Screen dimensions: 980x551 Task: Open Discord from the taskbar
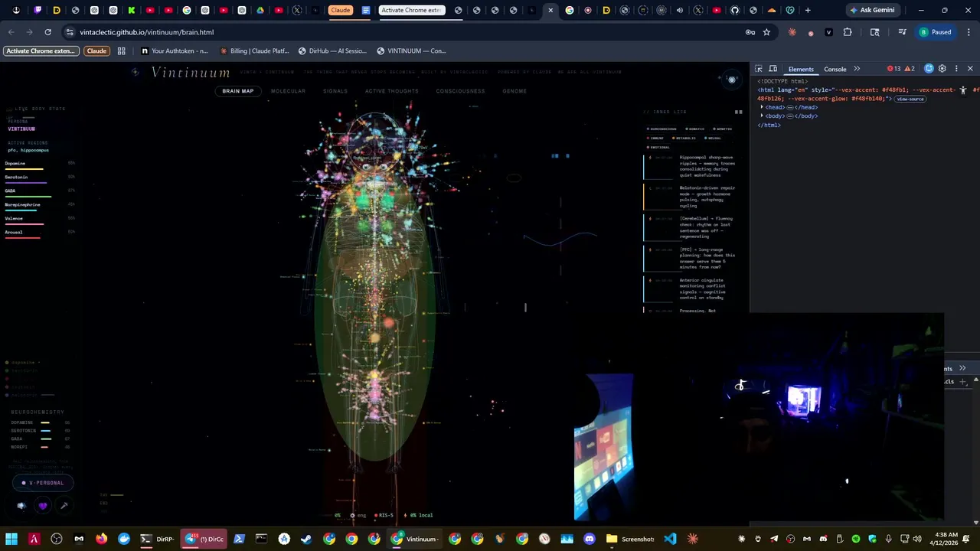tap(590, 539)
